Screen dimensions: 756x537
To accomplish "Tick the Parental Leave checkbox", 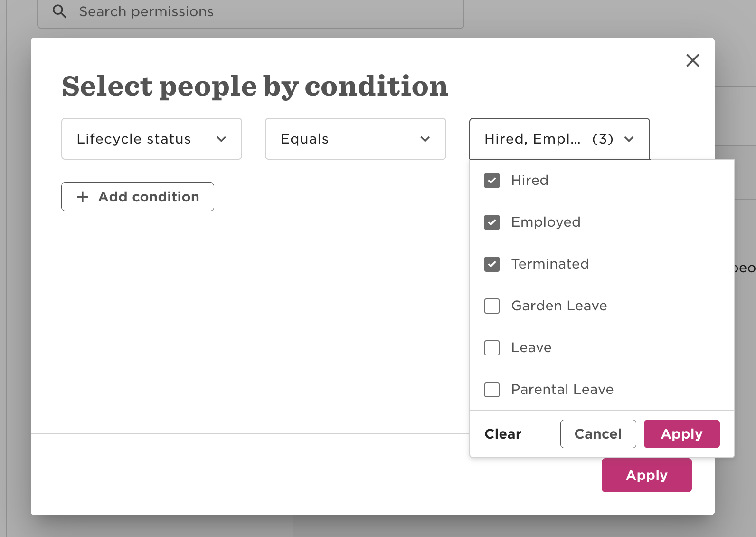I will (x=492, y=390).
